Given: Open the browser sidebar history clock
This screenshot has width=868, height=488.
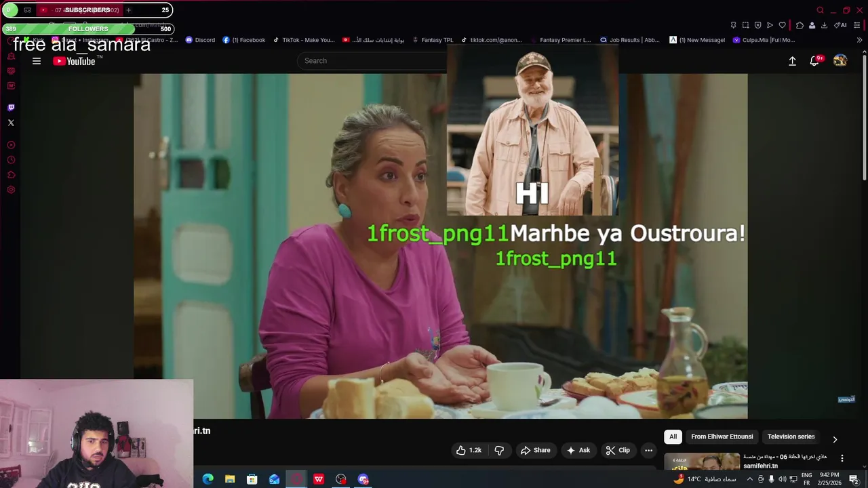Looking at the screenshot, I should click(11, 160).
